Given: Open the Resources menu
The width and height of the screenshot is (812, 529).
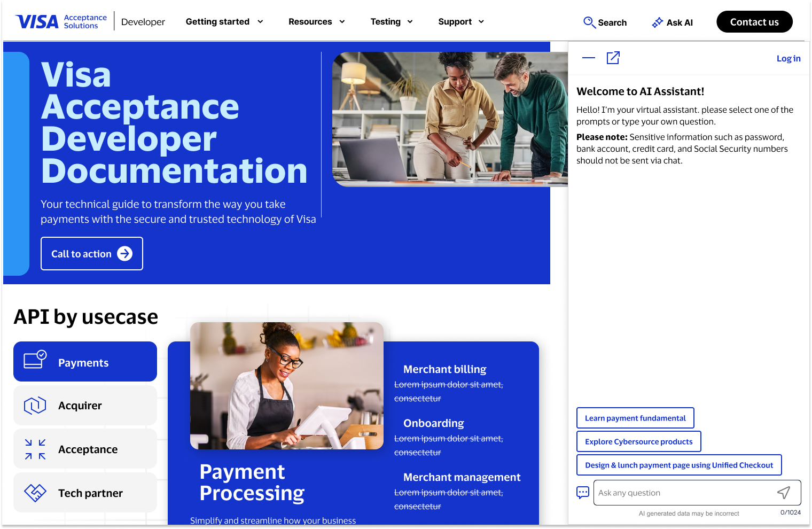Looking at the screenshot, I should (317, 22).
